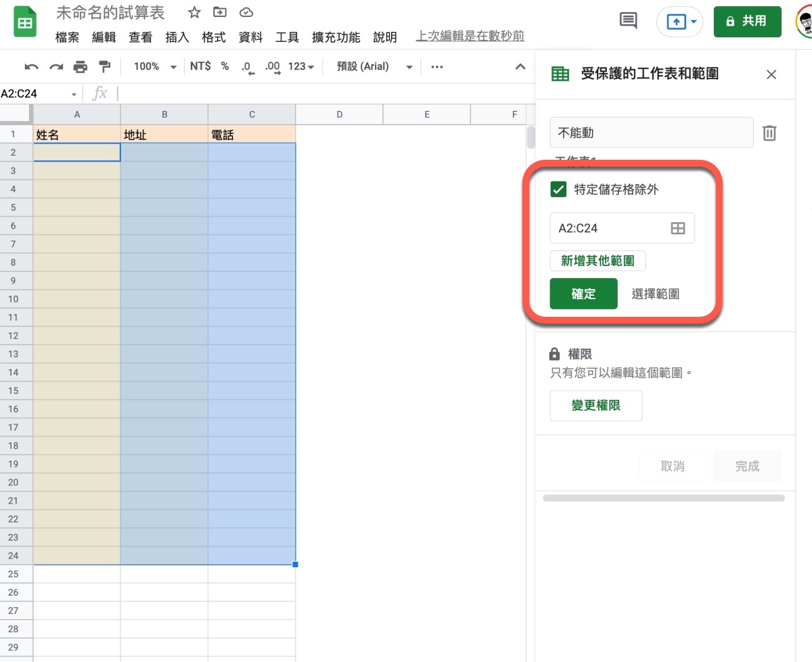Click the undo arrow icon
This screenshot has width=812, height=662.
31,66
